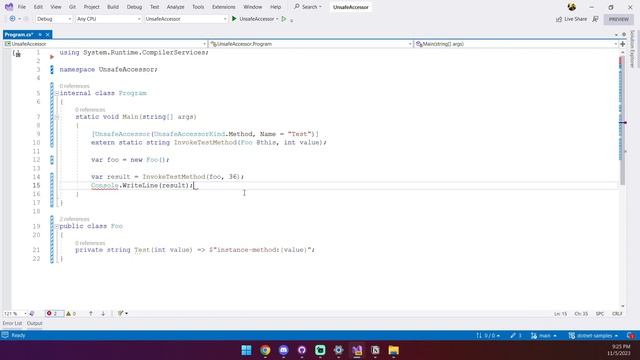Switch to the Error List tab
Viewport: 640px width, 360px height.
coord(12,323)
